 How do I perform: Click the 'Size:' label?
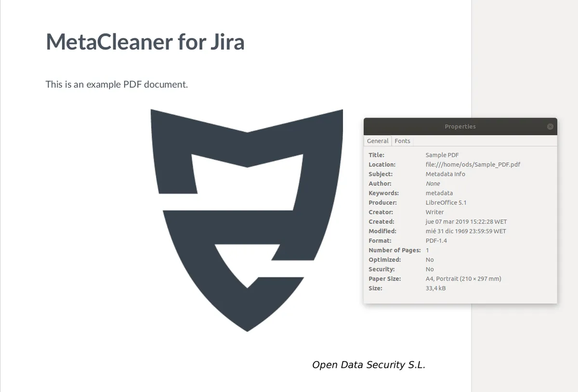click(x=376, y=288)
